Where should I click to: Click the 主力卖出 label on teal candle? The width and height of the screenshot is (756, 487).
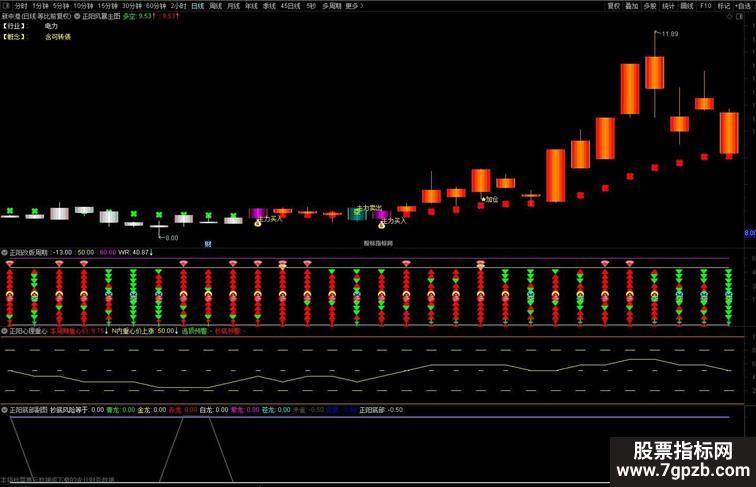click(369, 208)
